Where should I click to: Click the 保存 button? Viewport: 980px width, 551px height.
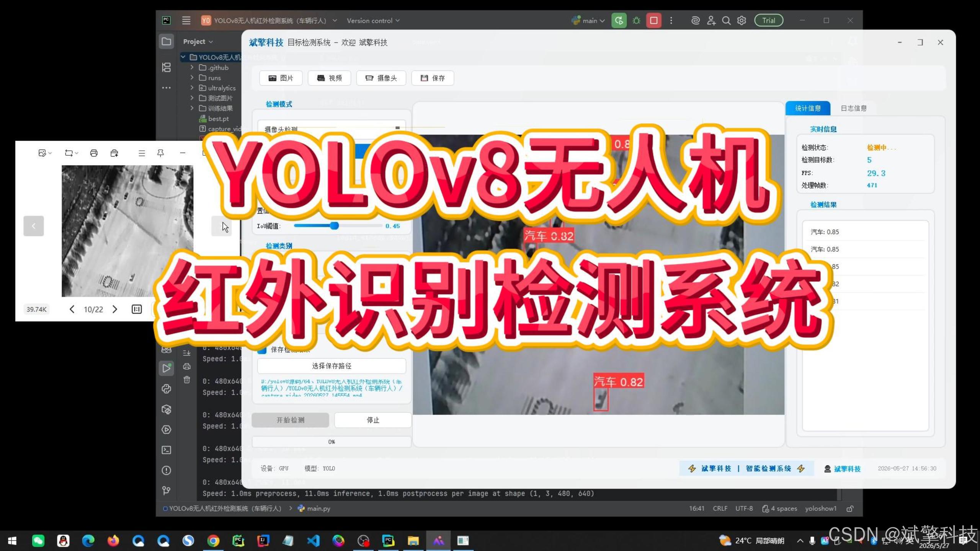(433, 78)
